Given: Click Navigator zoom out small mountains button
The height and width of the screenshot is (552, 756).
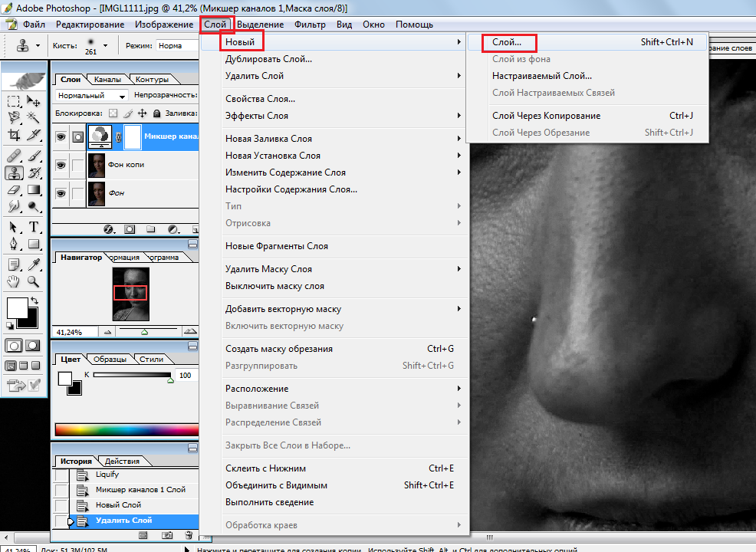Looking at the screenshot, I should (x=107, y=332).
